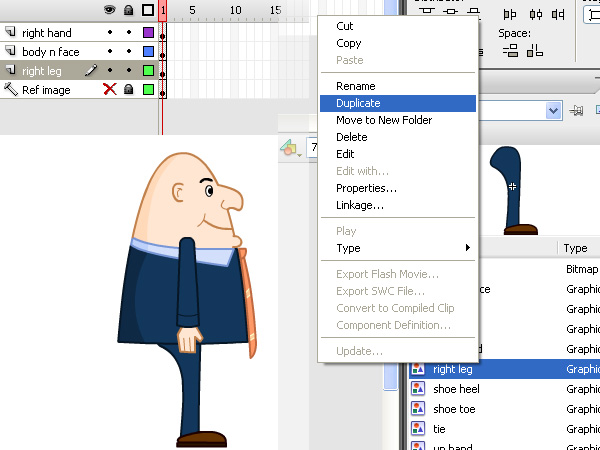Expand the Type submenu arrow
The image size is (600, 450).
tap(468, 248)
